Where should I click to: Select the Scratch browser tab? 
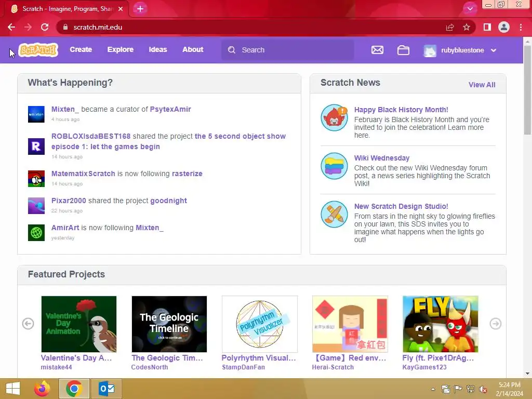pyautogui.click(x=66, y=9)
